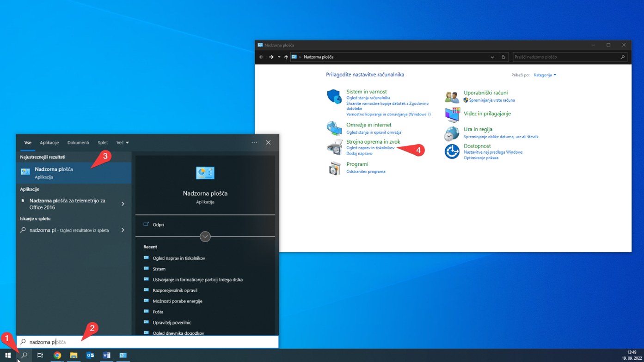Open Google Chrome from the taskbar
Screen dimensions: 644x362
coord(57,355)
